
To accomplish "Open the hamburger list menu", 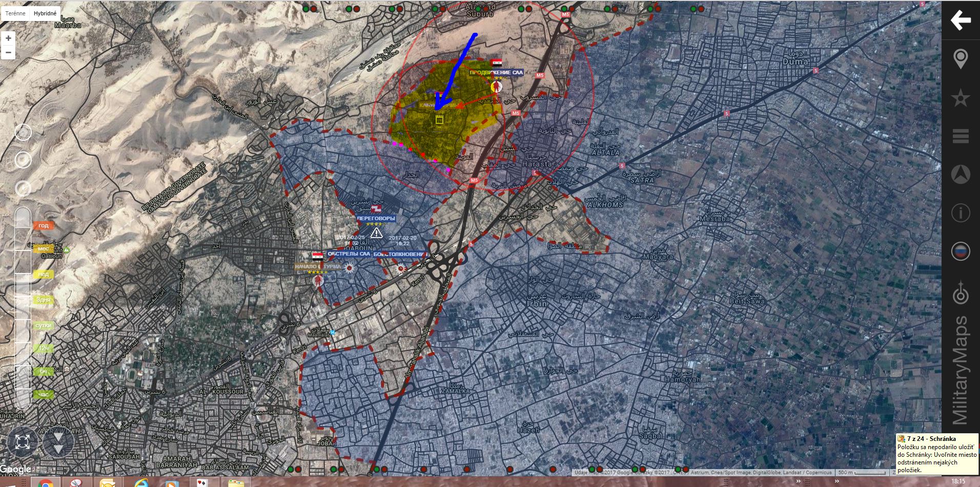I will pyautogui.click(x=961, y=136).
